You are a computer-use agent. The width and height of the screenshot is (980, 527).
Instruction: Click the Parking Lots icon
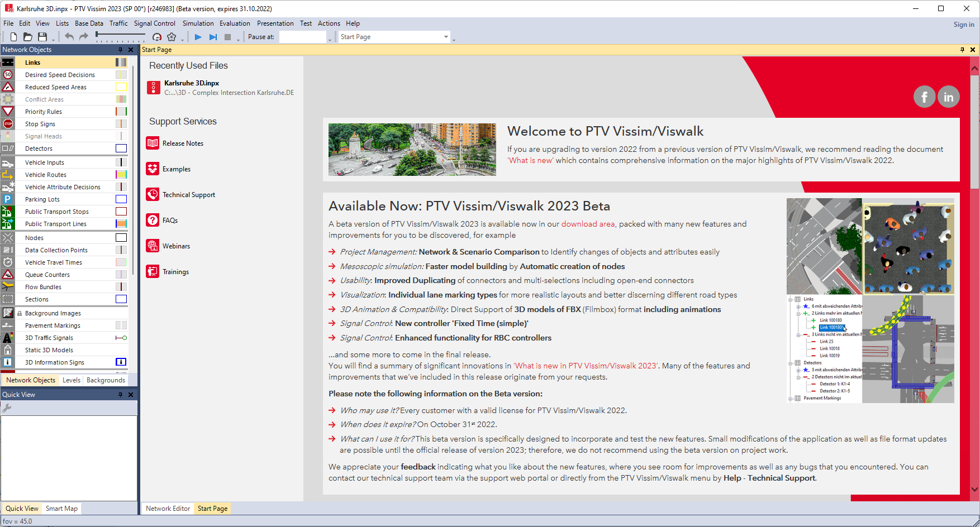pos(8,199)
